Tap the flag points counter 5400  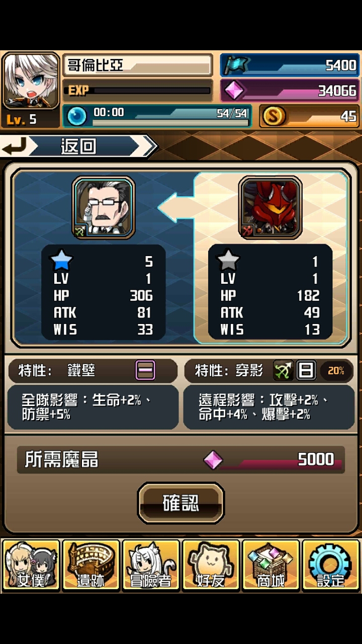[290, 65]
